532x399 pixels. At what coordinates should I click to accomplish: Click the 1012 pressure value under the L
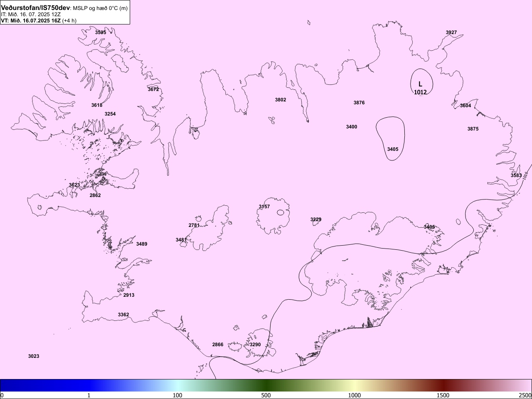pyautogui.click(x=420, y=92)
